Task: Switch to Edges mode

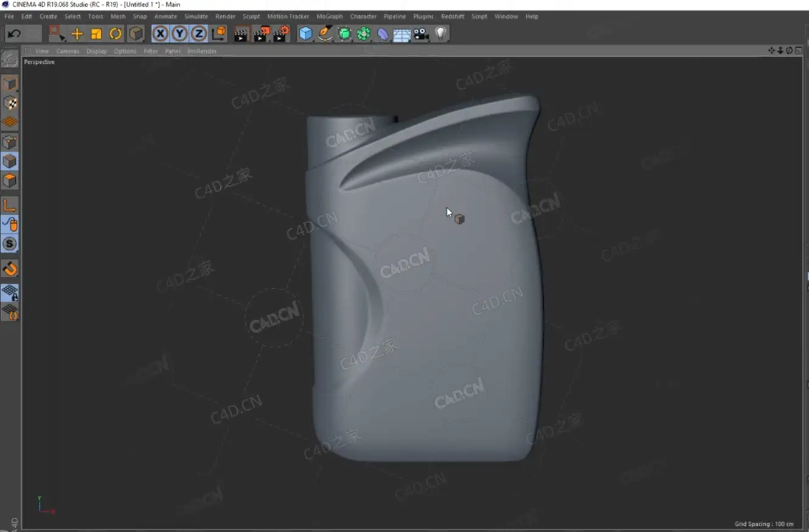Action: (x=9, y=161)
